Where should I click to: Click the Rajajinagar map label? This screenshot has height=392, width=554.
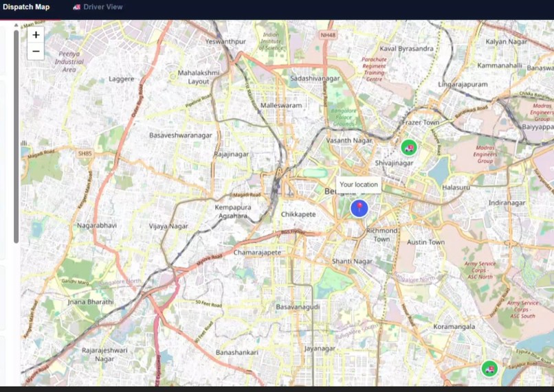pyautogui.click(x=232, y=154)
